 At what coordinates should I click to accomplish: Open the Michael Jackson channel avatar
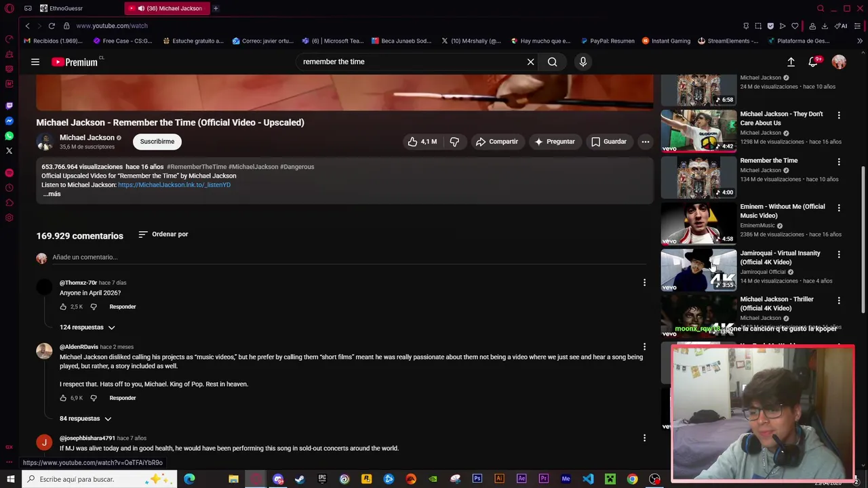tap(45, 142)
